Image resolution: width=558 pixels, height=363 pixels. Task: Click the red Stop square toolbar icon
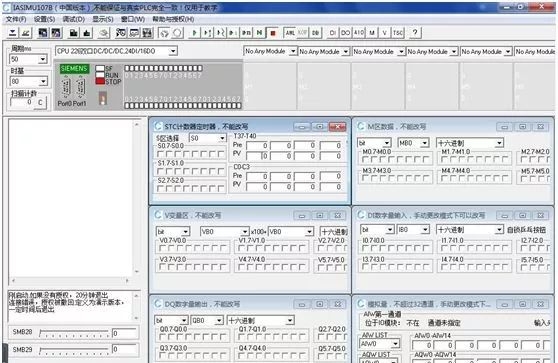(273, 33)
